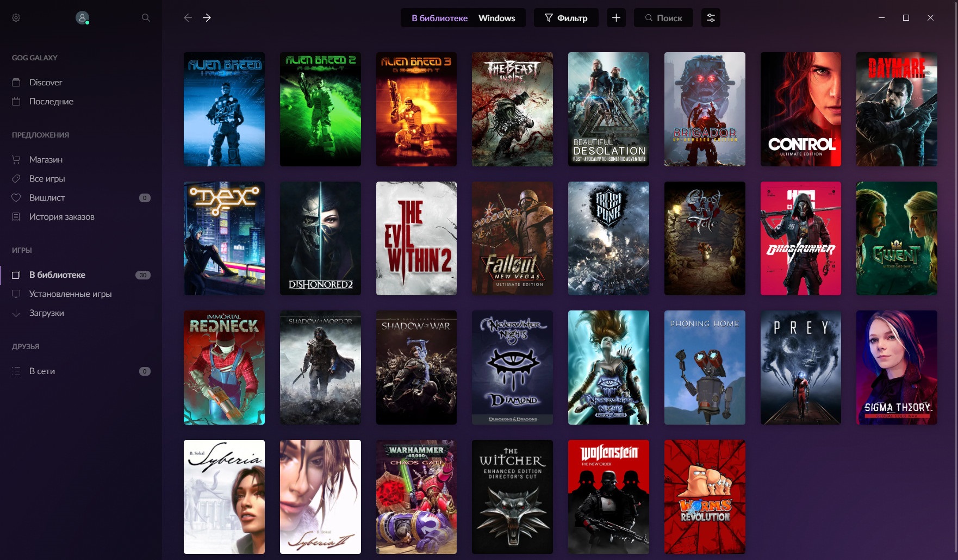Open the Dex game cover

click(224, 238)
